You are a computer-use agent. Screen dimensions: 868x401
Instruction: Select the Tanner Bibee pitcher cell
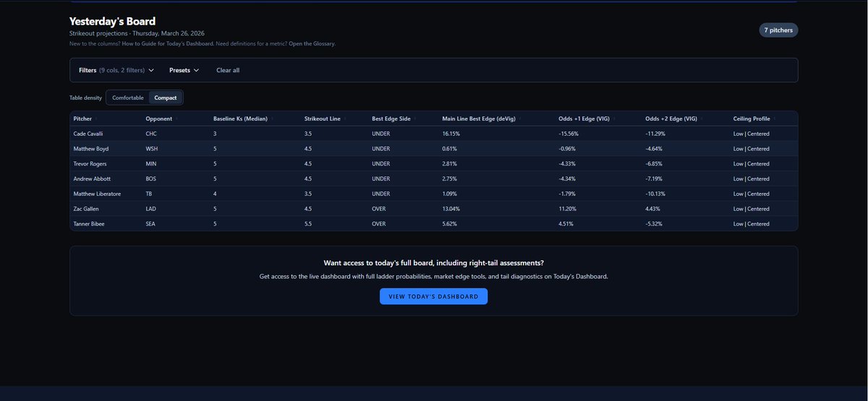89,224
